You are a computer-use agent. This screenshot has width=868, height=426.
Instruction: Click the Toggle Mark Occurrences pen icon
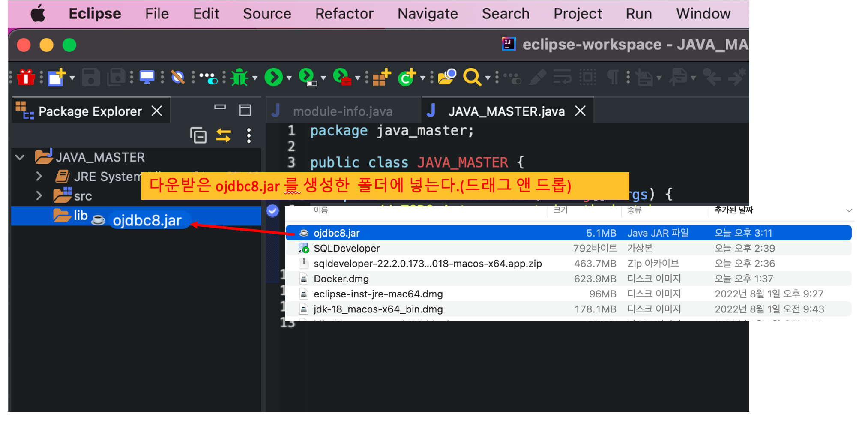coord(537,78)
